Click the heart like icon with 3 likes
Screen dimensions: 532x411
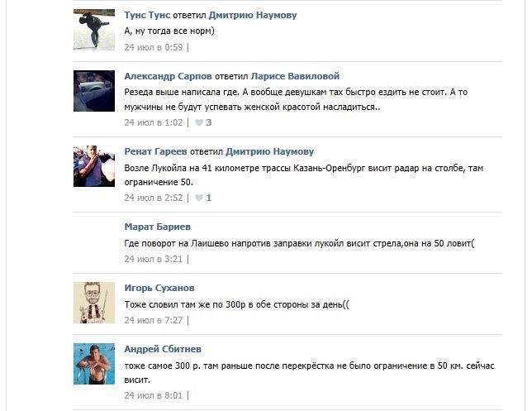pyautogui.click(x=199, y=122)
